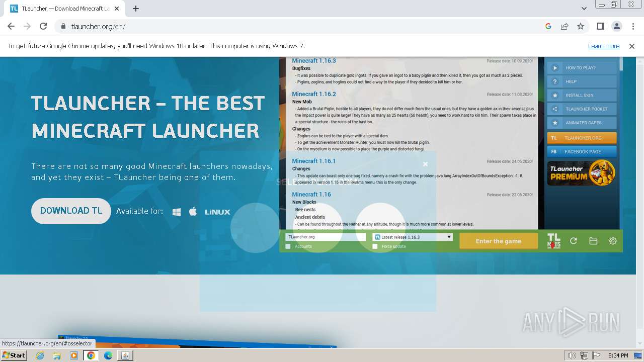
Task: Open a new browser tab
Action: click(136, 9)
